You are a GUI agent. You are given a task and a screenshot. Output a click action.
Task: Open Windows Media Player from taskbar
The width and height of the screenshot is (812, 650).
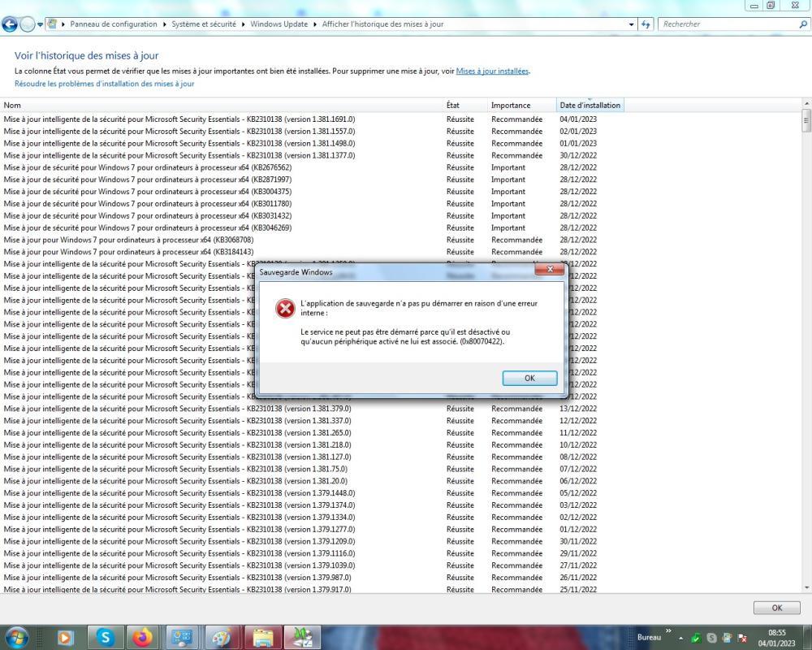(x=65, y=638)
